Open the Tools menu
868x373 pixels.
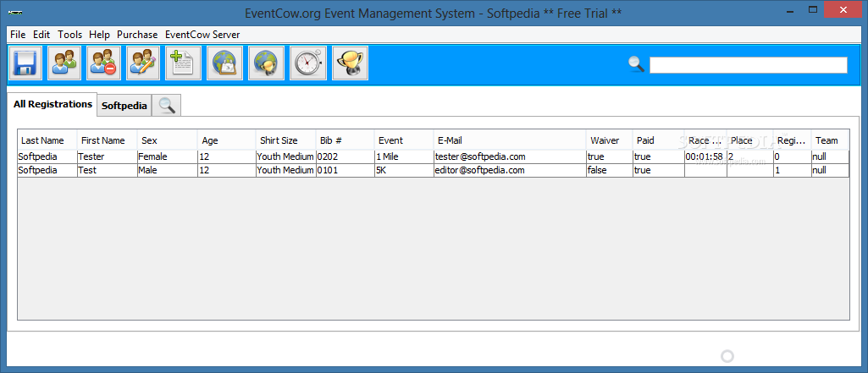[69, 35]
